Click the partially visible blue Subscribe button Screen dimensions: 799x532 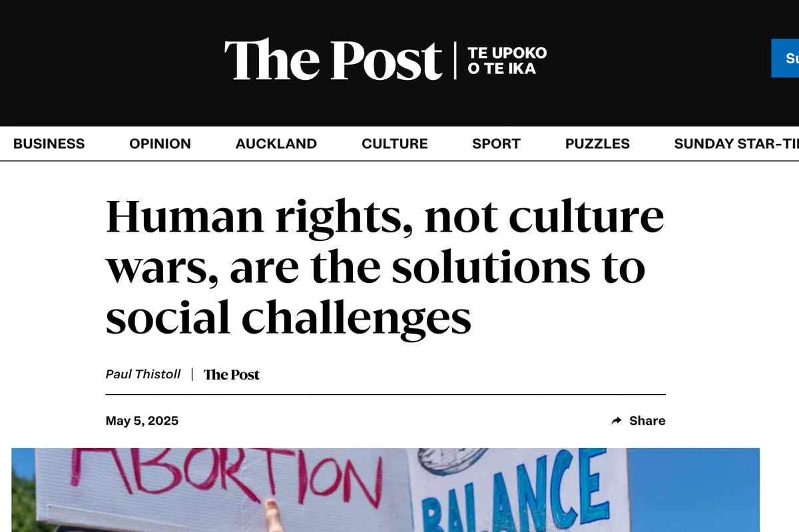(785, 59)
